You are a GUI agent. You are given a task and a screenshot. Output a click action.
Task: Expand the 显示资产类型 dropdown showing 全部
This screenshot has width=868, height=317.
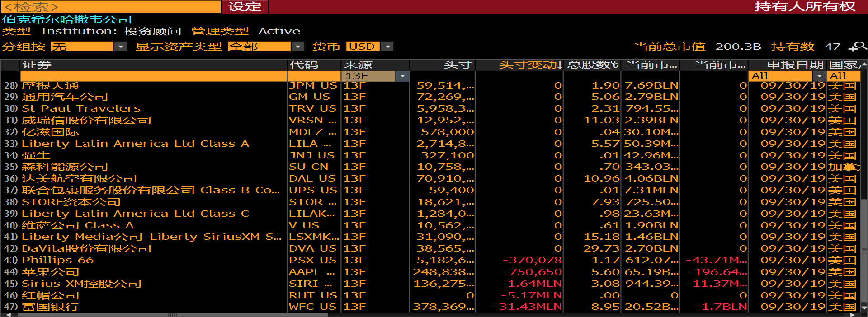coord(298,47)
